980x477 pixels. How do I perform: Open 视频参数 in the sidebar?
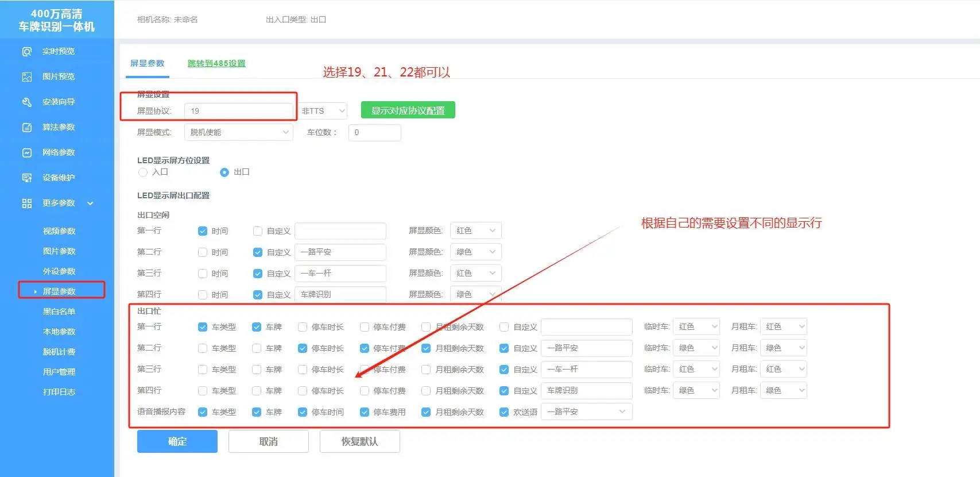pyautogui.click(x=59, y=231)
